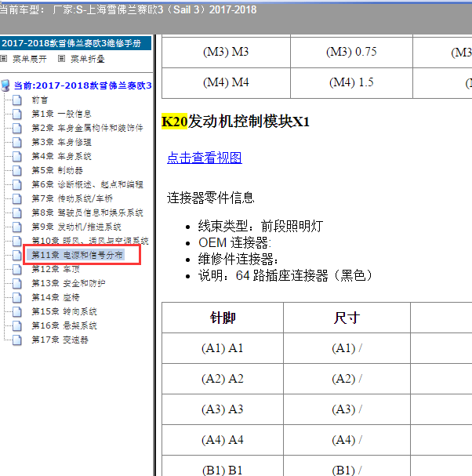Click page icon next to 第5章 制动器
This screenshot has height=476, width=472.
pyautogui.click(x=17, y=170)
